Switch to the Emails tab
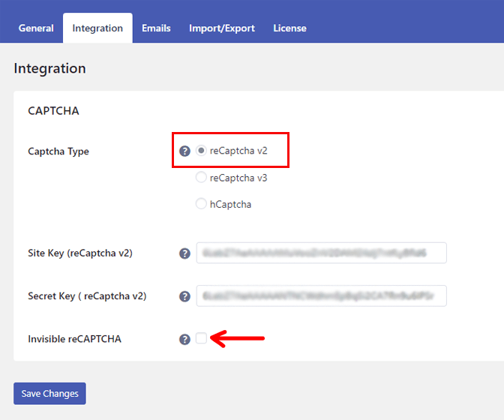Image resolution: width=504 pixels, height=420 pixels. click(x=156, y=28)
